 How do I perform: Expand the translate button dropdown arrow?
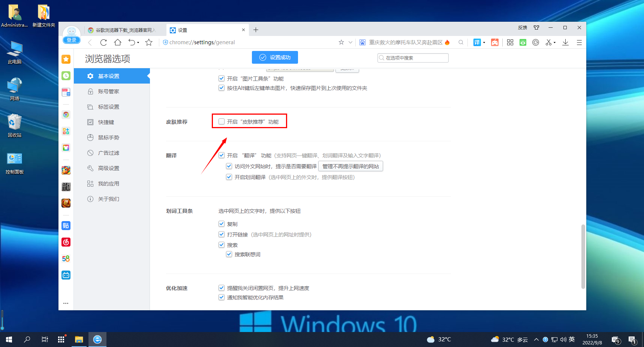tap(484, 43)
